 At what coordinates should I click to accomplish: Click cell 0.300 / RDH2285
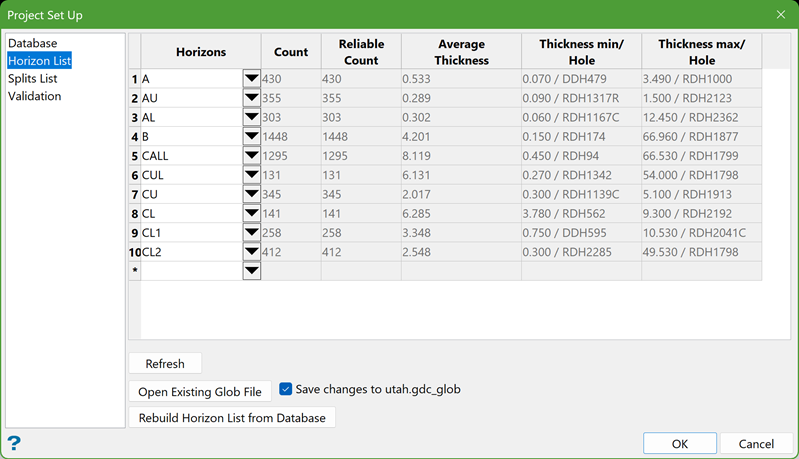coord(581,252)
